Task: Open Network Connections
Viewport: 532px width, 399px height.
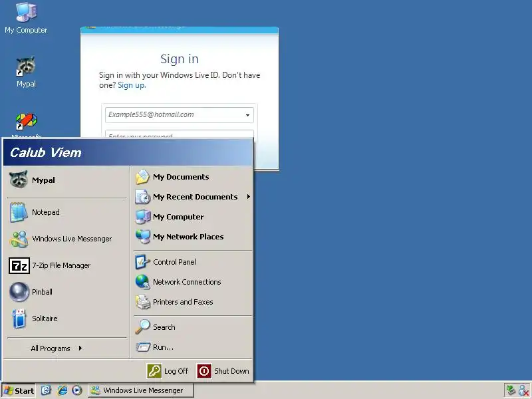Action: 193,282
